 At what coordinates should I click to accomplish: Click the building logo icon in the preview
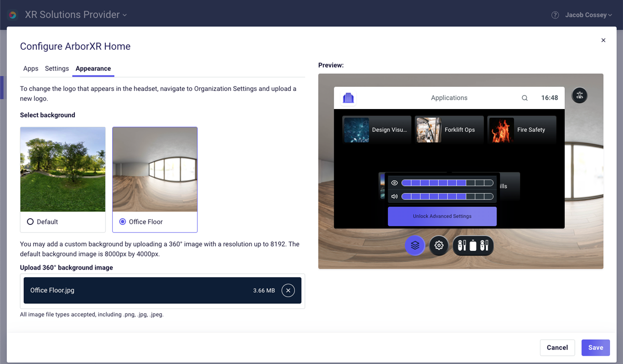coord(348,98)
